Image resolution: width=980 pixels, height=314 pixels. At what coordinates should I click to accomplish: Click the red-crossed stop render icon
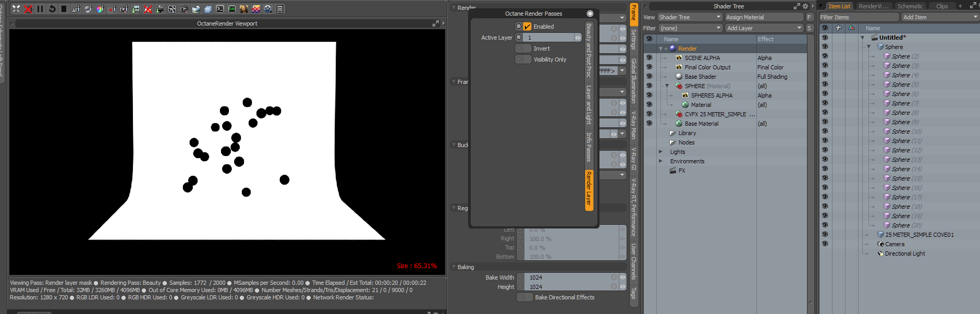(x=28, y=9)
